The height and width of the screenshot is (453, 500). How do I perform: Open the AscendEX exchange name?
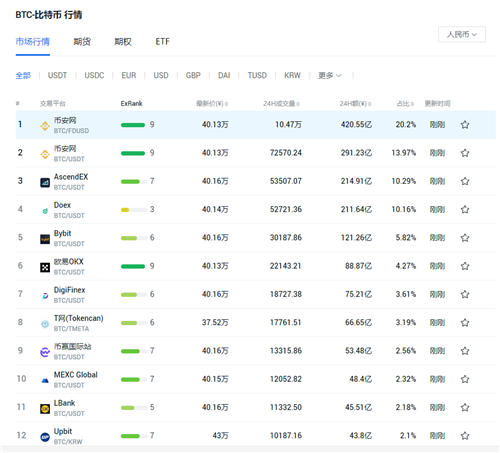[71, 177]
